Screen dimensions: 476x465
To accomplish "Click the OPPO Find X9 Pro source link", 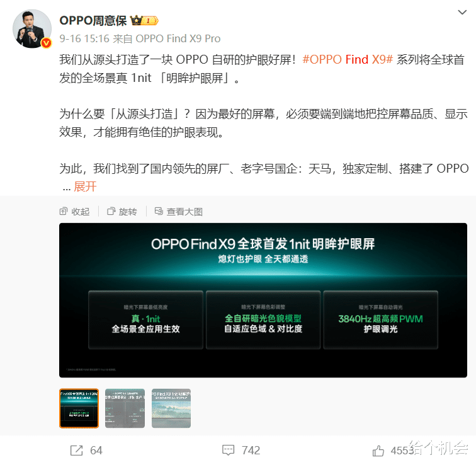I will (178, 38).
